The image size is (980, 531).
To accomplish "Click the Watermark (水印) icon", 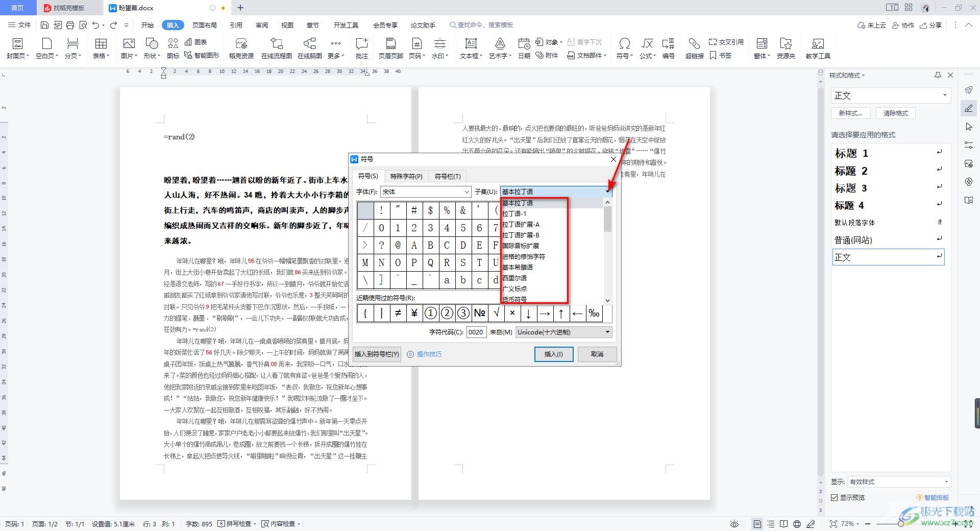I will (x=439, y=49).
